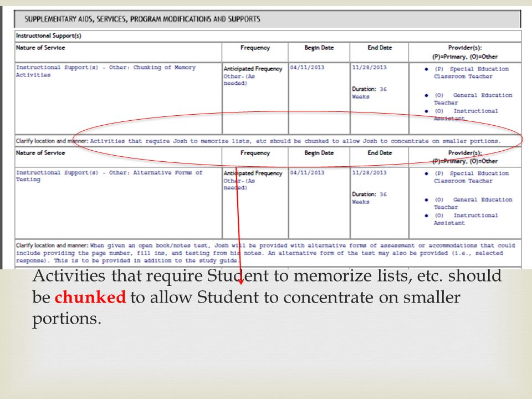The width and height of the screenshot is (532, 399).
Task: Click Provider(s) header above Chunking row
Action: click(465, 52)
